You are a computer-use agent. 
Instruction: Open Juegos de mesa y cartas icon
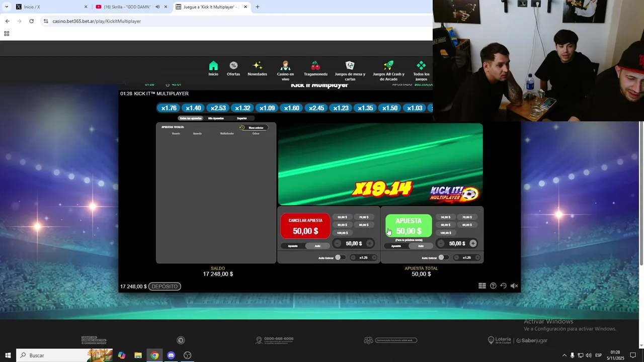(x=350, y=66)
